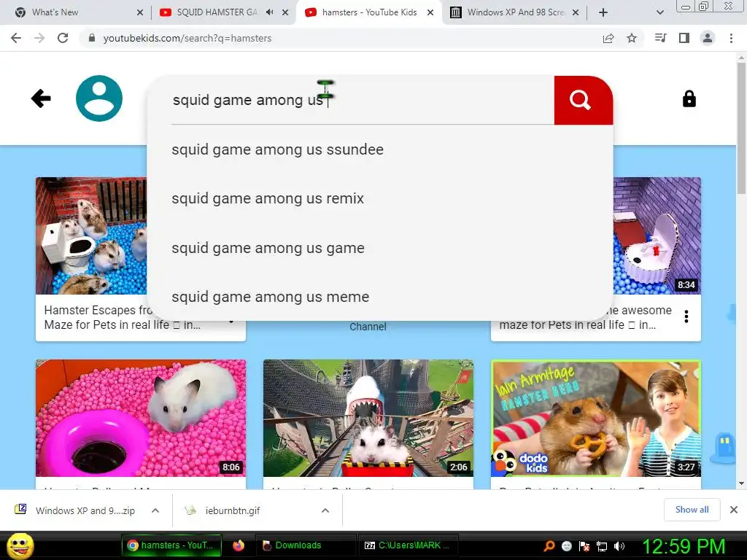Screen dimensions: 747x560
Task: Click inside the YouTube Kids search field
Action: (362, 100)
